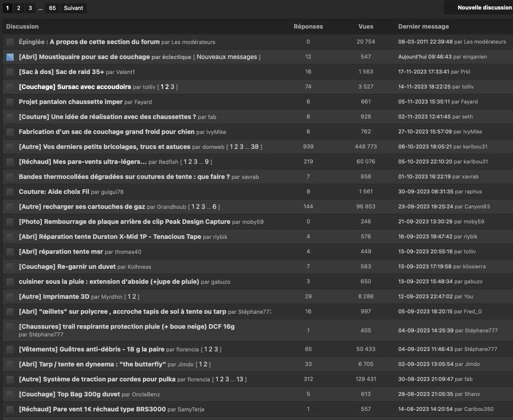Open Sac de raid 35+ thread

[x=61, y=72]
